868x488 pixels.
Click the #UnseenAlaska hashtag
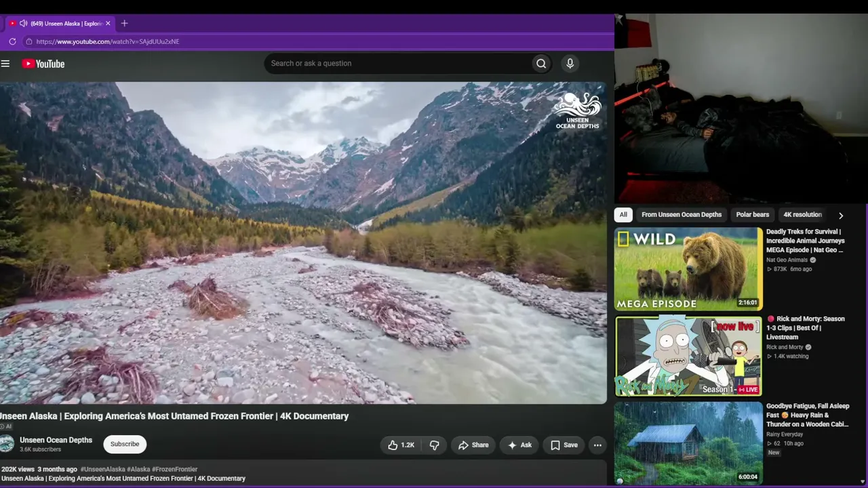102,469
